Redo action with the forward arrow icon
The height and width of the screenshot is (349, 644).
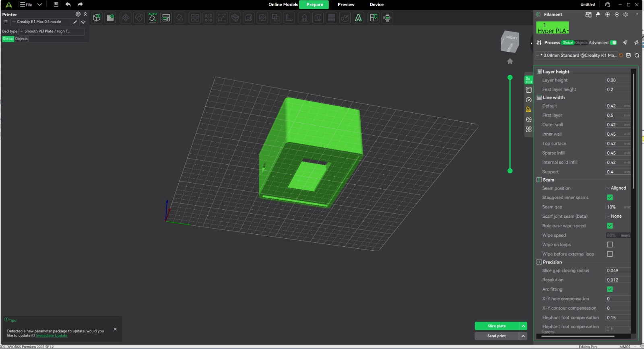[x=80, y=4]
